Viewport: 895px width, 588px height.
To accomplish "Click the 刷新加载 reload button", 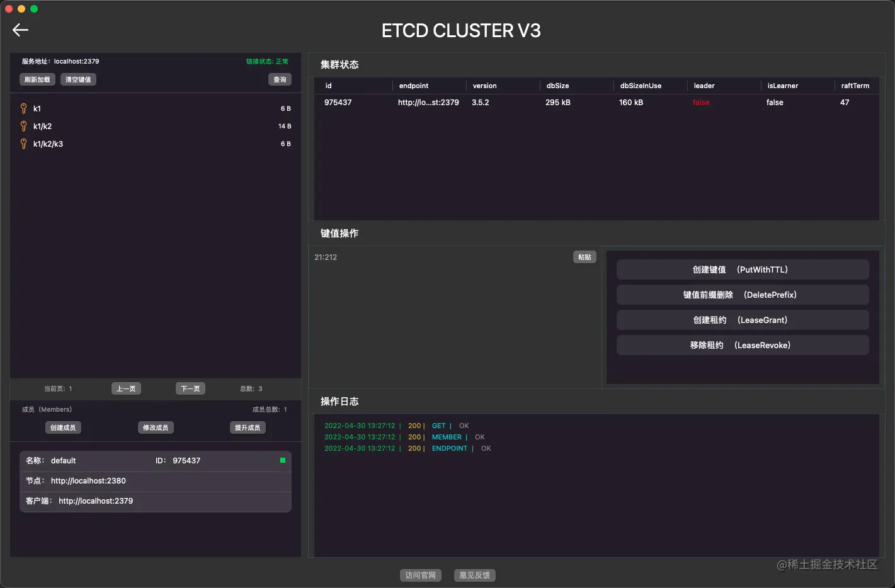I will click(37, 79).
